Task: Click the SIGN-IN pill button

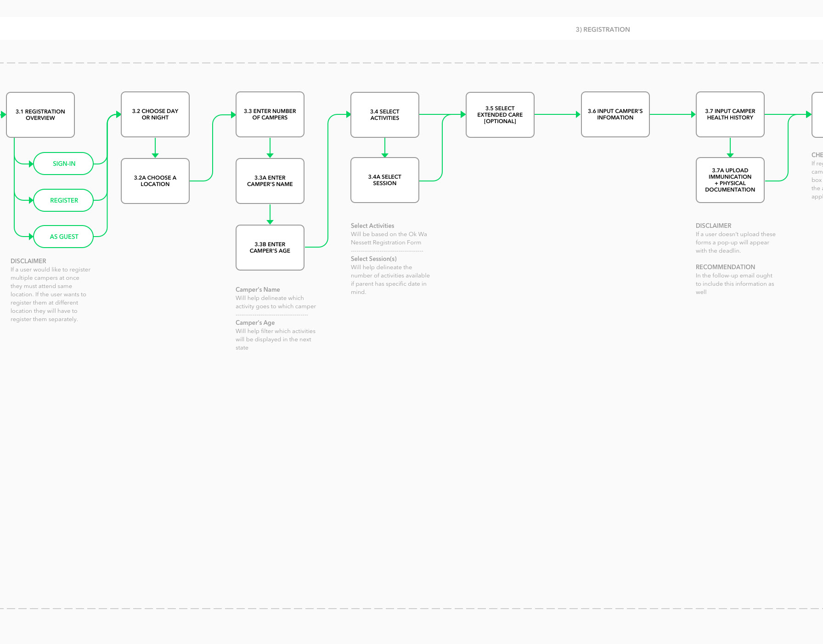Action: (63, 164)
